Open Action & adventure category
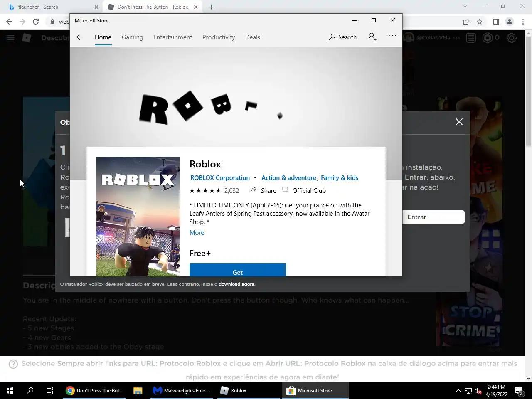The image size is (532, 399). tap(289, 177)
